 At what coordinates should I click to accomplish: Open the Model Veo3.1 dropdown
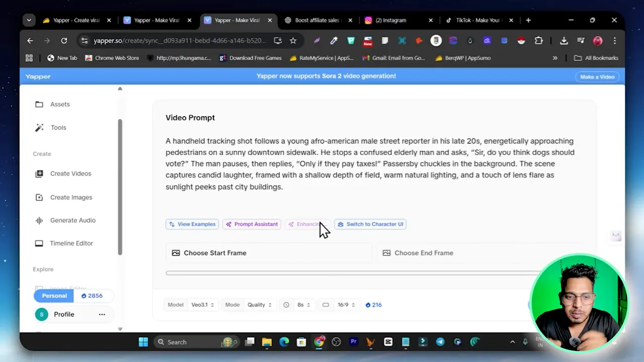(x=203, y=304)
